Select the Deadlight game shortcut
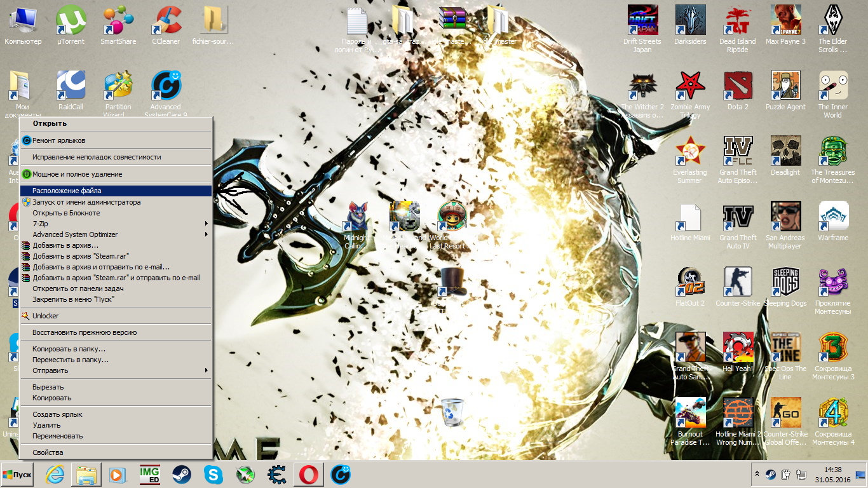Screen dimensions: 868x488 coord(785,155)
